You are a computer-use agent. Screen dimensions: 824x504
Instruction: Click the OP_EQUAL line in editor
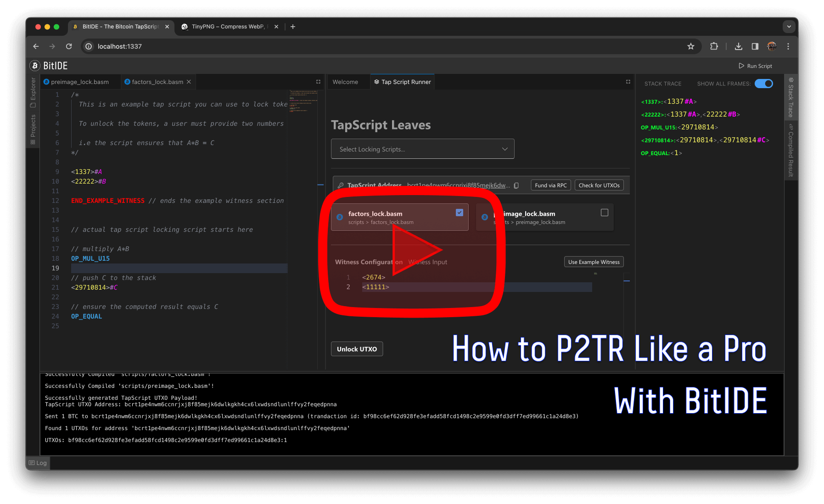[x=86, y=316]
